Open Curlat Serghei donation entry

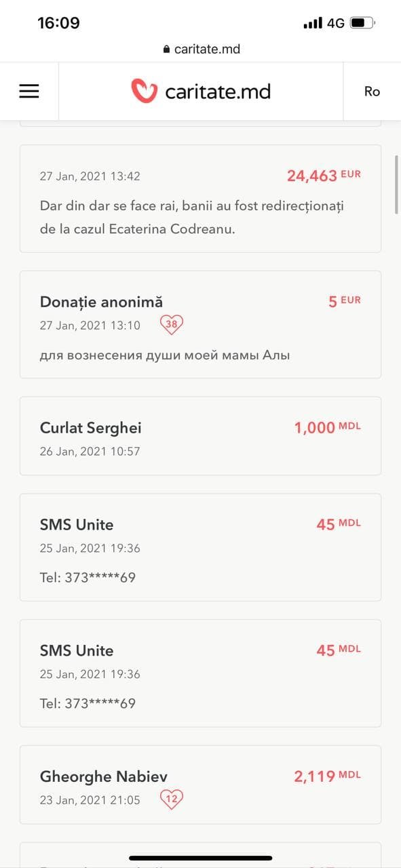tap(200, 436)
